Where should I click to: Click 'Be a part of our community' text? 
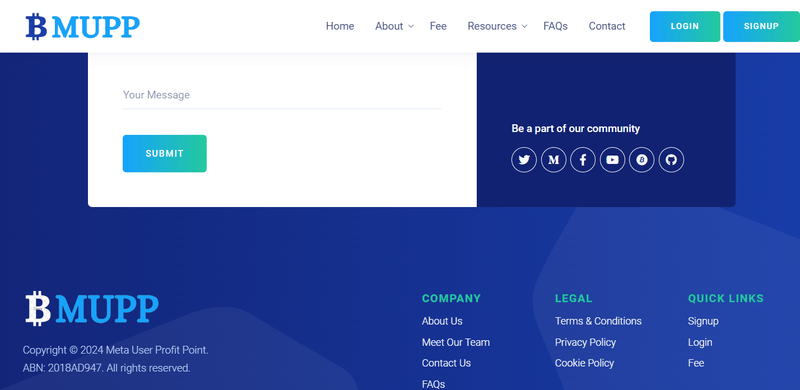tap(576, 129)
